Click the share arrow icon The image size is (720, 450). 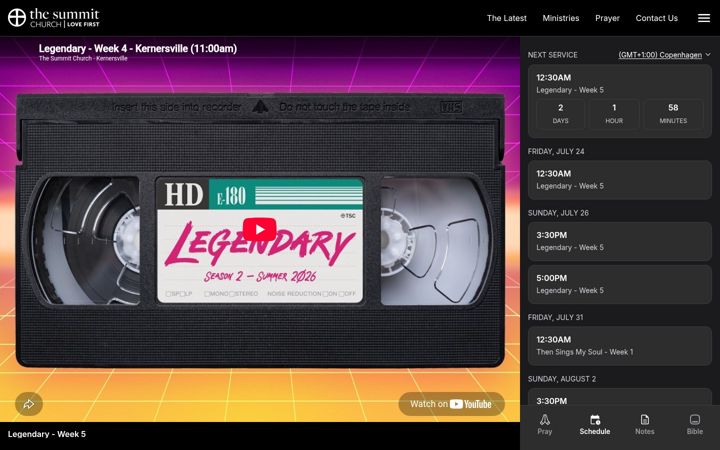(x=29, y=404)
